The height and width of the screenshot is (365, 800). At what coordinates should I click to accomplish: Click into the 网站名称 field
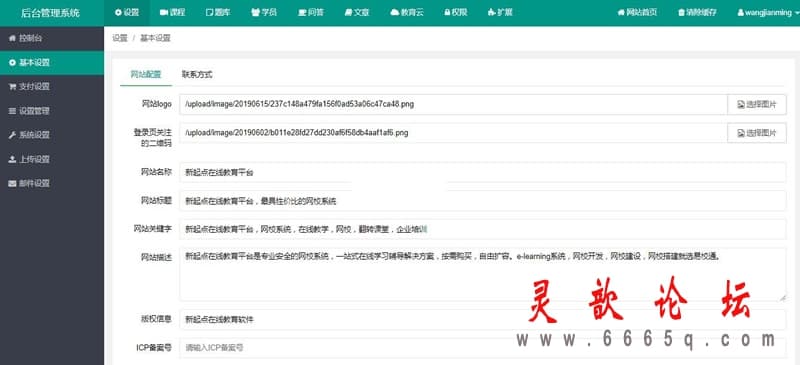pos(483,173)
